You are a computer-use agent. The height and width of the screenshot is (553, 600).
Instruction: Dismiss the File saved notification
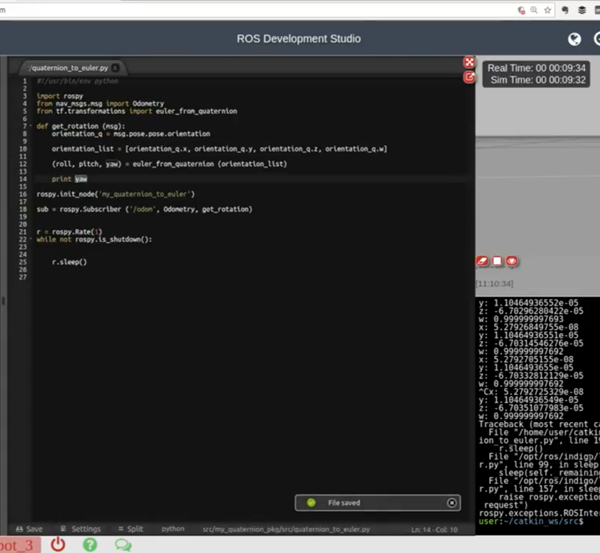tap(452, 503)
